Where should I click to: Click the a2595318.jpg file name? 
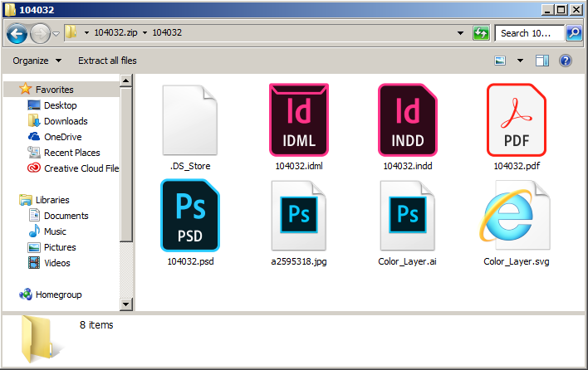coord(299,261)
